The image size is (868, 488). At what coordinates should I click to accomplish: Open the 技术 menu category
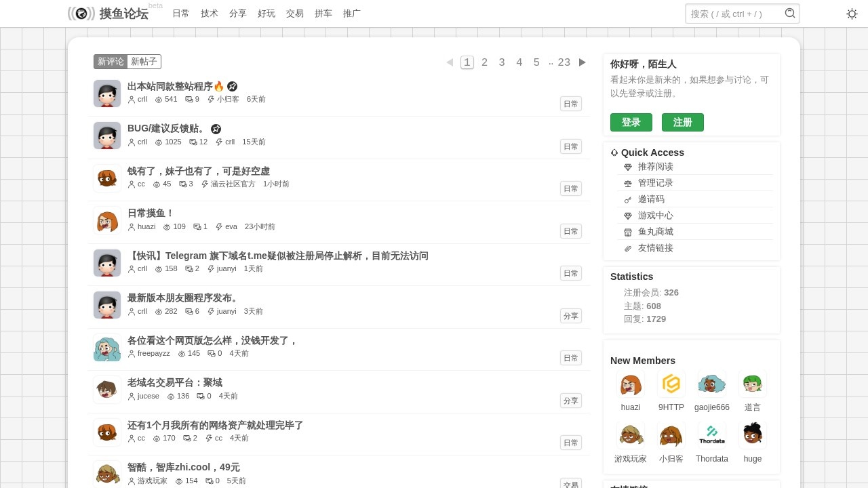(x=210, y=14)
